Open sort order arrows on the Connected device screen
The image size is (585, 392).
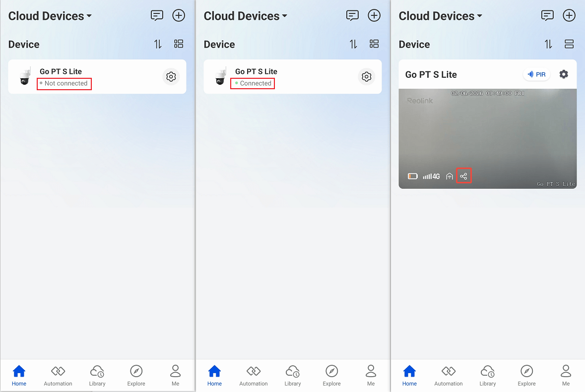click(353, 44)
